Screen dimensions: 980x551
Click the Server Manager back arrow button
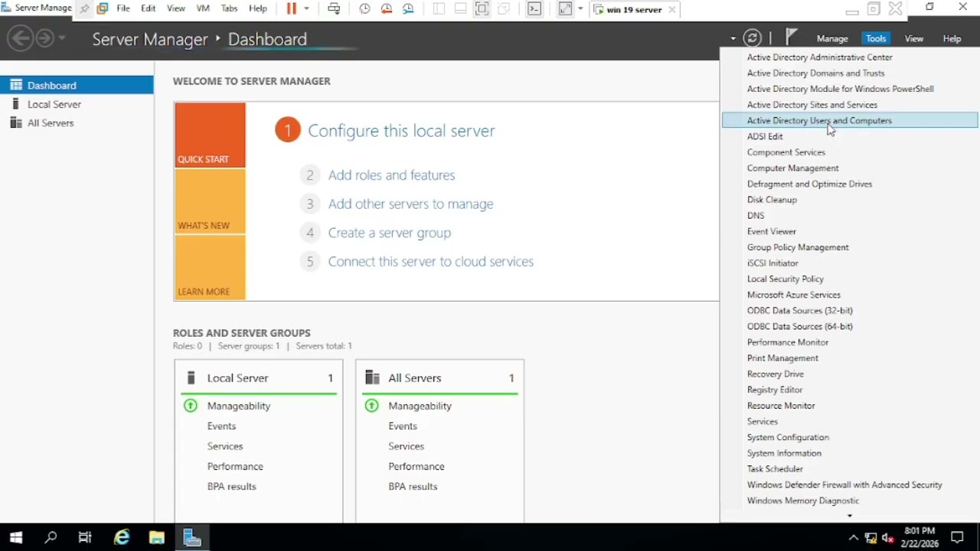[21, 38]
